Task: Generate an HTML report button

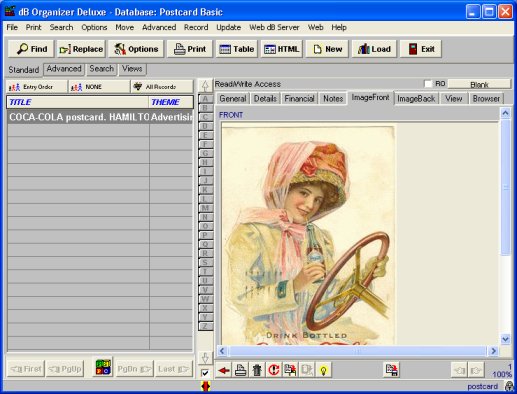Action: 282,49
